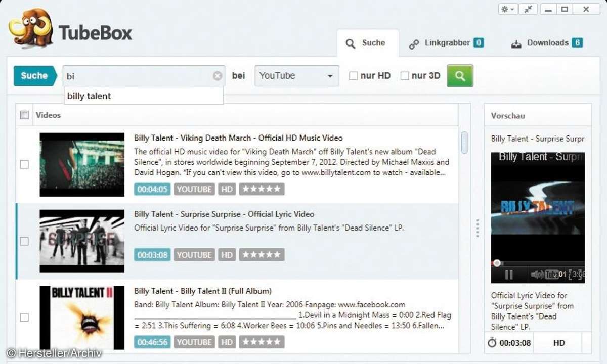Click the preview player progress slider knob
The width and height of the screenshot is (607, 364).
pos(497,263)
